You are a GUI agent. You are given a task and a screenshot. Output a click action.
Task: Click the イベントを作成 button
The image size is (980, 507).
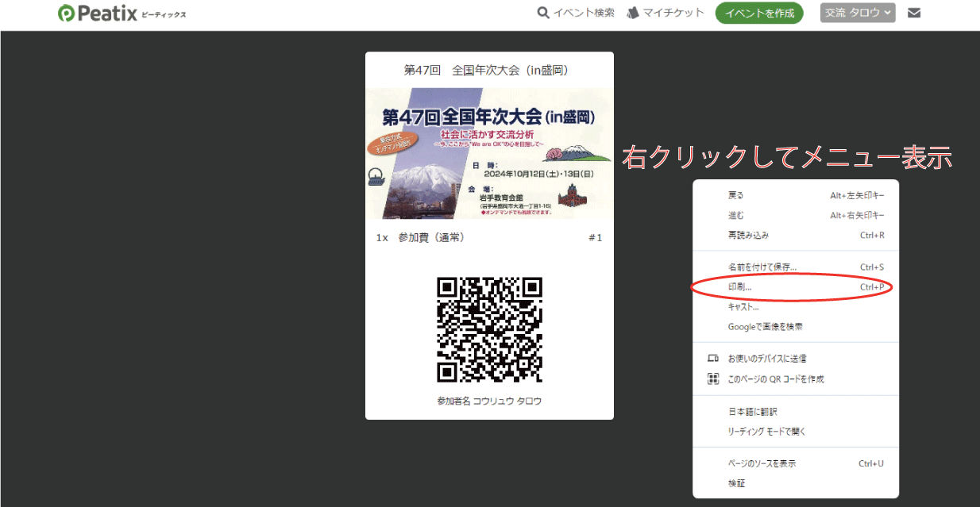click(x=759, y=13)
